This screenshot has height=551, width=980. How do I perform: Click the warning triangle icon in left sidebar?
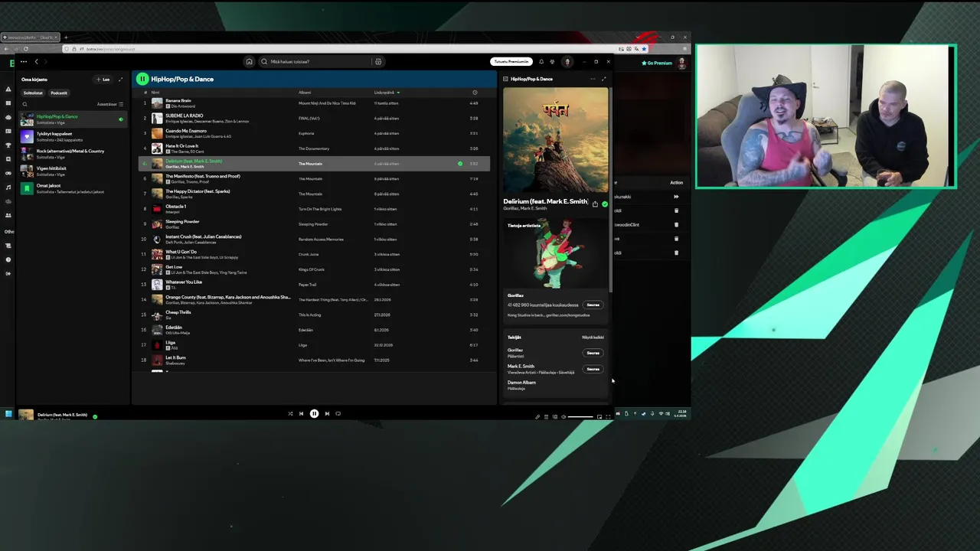click(8, 90)
